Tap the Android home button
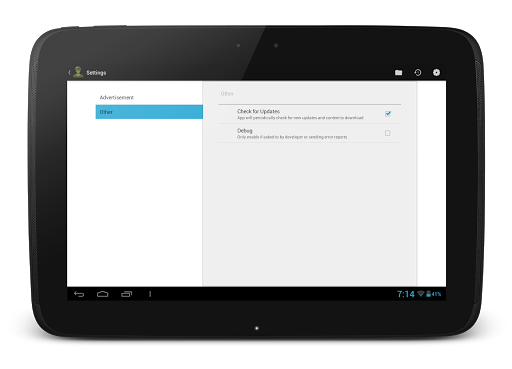512x369 pixels. [x=103, y=294]
